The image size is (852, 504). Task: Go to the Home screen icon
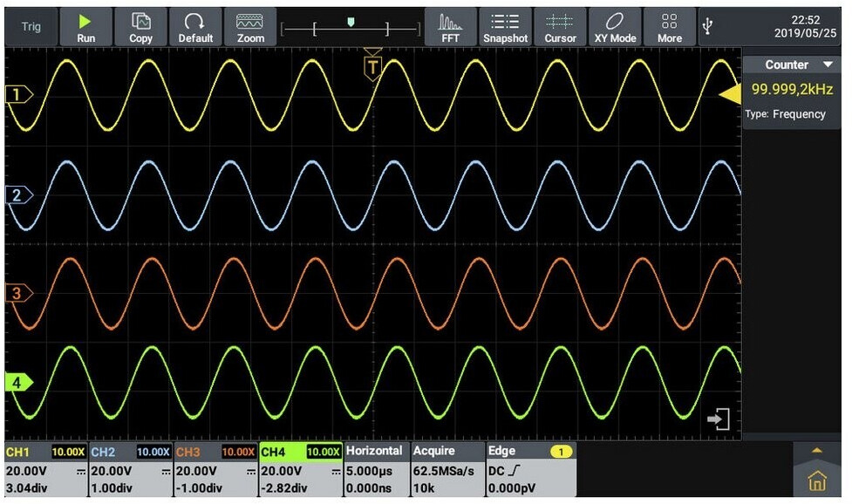click(x=817, y=481)
